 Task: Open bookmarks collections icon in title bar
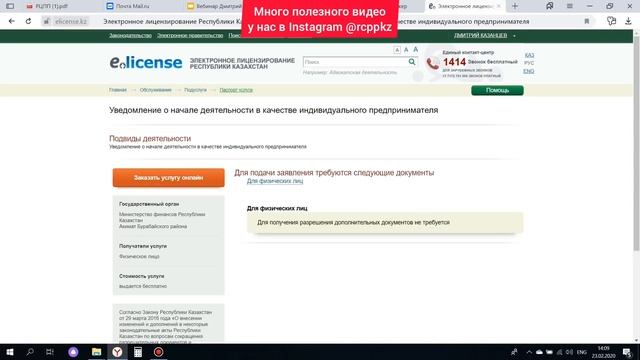pyautogui.click(x=550, y=6)
